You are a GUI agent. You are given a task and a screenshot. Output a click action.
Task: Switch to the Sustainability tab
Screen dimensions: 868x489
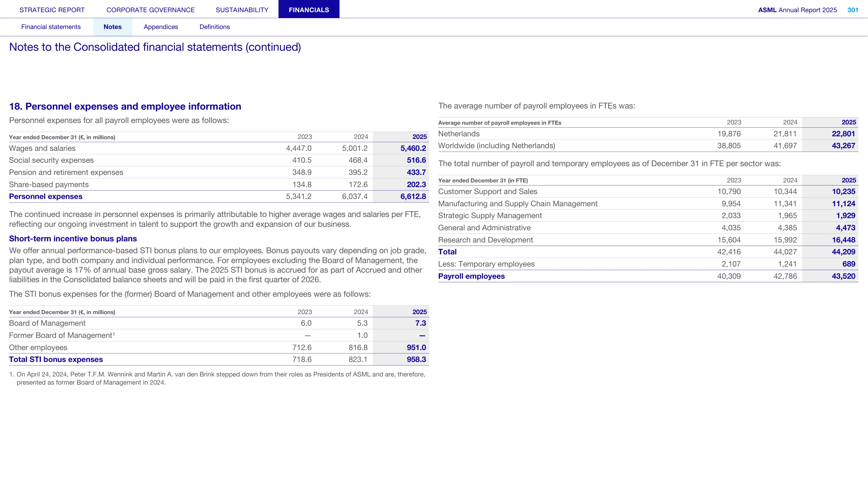coord(242,10)
